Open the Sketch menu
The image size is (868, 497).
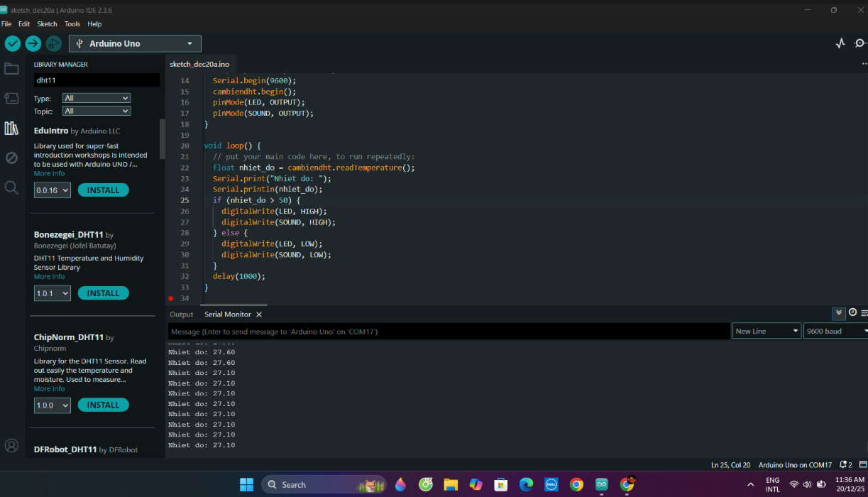[x=47, y=23]
